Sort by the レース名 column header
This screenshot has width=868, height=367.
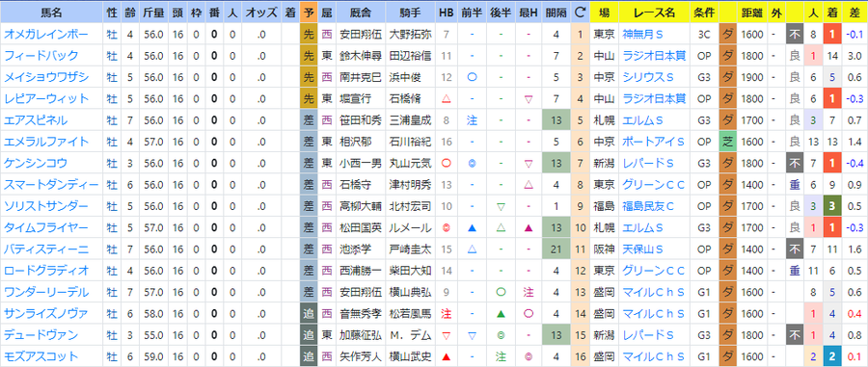click(654, 12)
